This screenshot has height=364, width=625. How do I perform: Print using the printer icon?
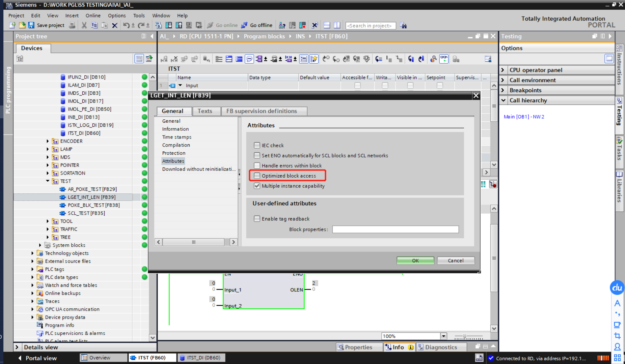click(72, 25)
